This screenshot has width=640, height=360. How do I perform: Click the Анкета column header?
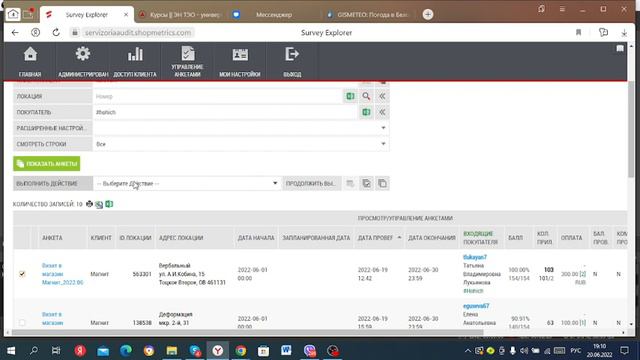point(52,238)
